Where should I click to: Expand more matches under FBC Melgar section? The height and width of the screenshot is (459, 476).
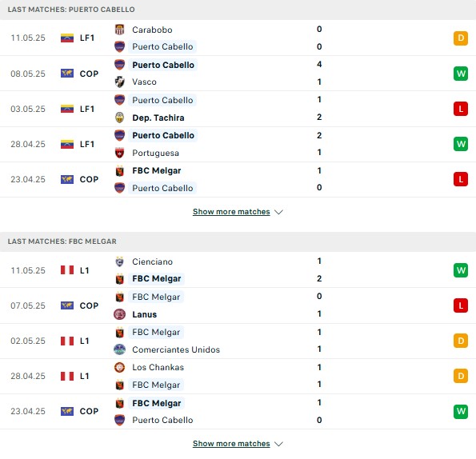[x=231, y=443]
